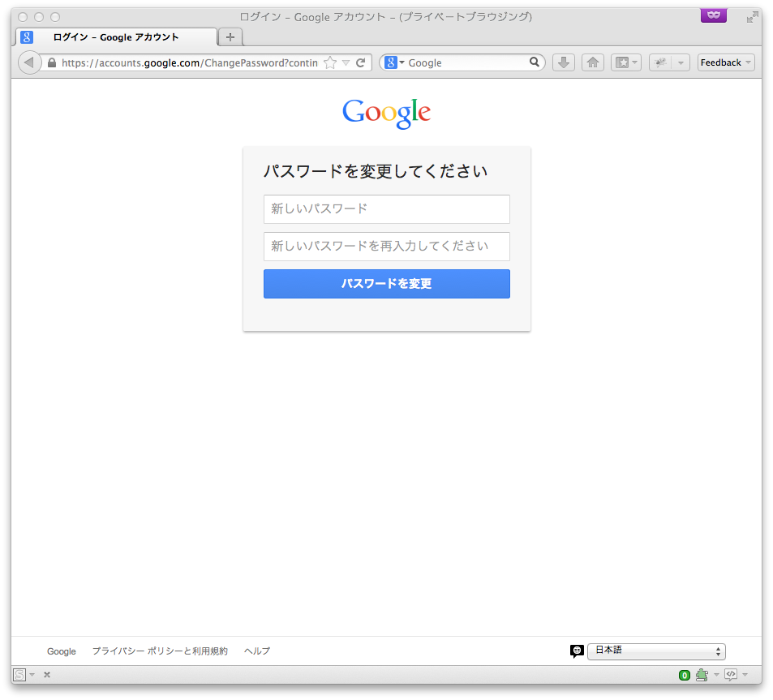Image resolution: width=773 pixels, height=700 pixels.
Task: Click the lock icon in the address bar
Action: pos(52,62)
